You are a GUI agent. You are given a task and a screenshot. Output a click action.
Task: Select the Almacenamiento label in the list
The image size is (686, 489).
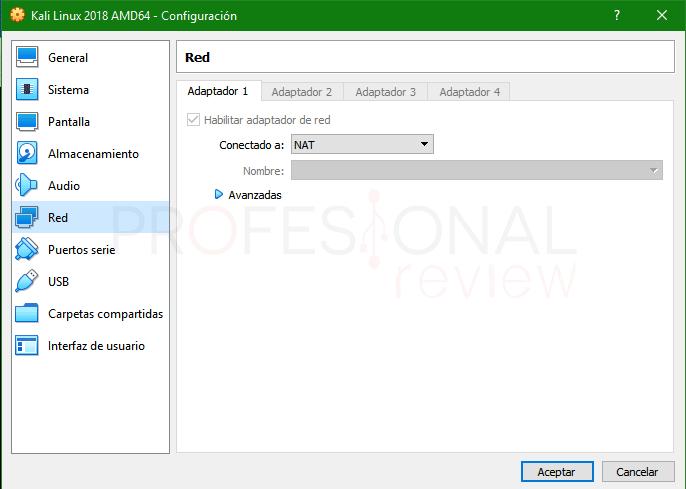tap(93, 154)
